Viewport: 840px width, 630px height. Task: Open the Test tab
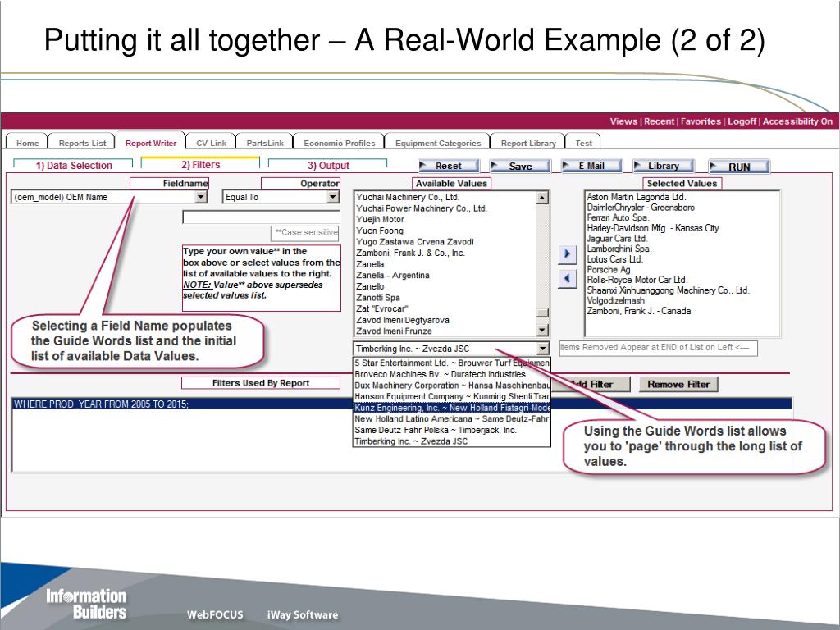(583, 143)
